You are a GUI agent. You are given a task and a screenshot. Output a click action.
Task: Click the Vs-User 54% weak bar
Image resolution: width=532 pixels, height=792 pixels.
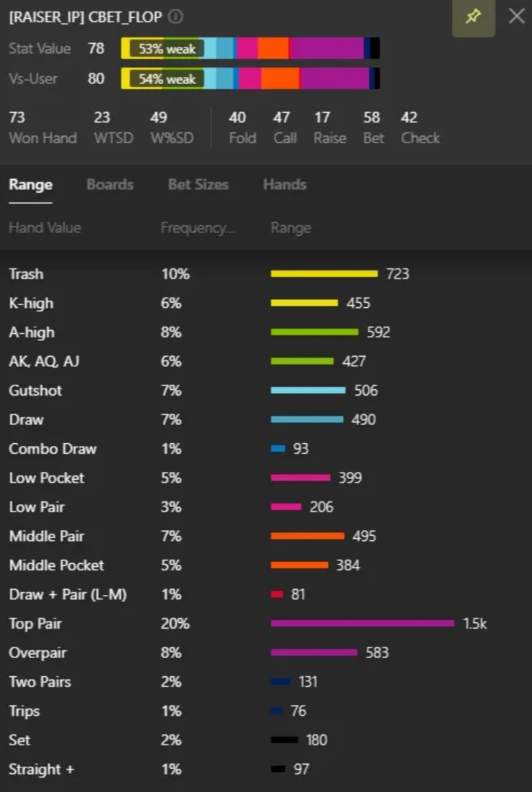click(x=250, y=78)
